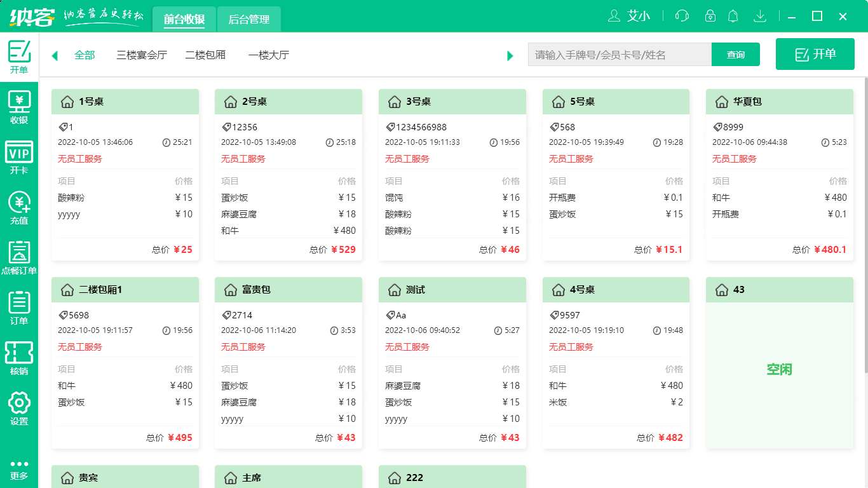Select the 三楼宴会厅 area filter
Viewport: 868px width, 488px height.
[142, 55]
